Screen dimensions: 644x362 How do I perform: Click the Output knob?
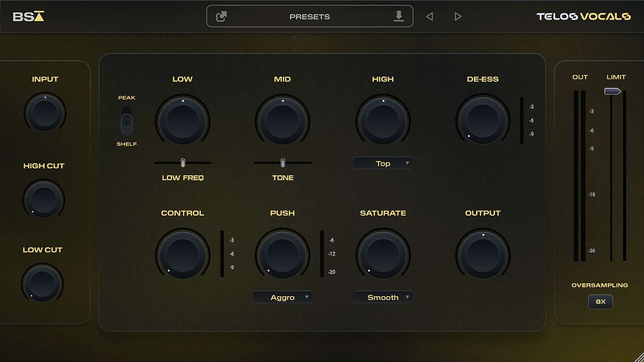[483, 254]
